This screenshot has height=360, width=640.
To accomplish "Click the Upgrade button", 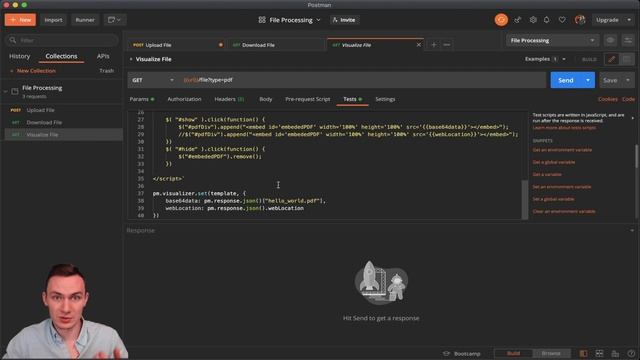I will (x=607, y=20).
